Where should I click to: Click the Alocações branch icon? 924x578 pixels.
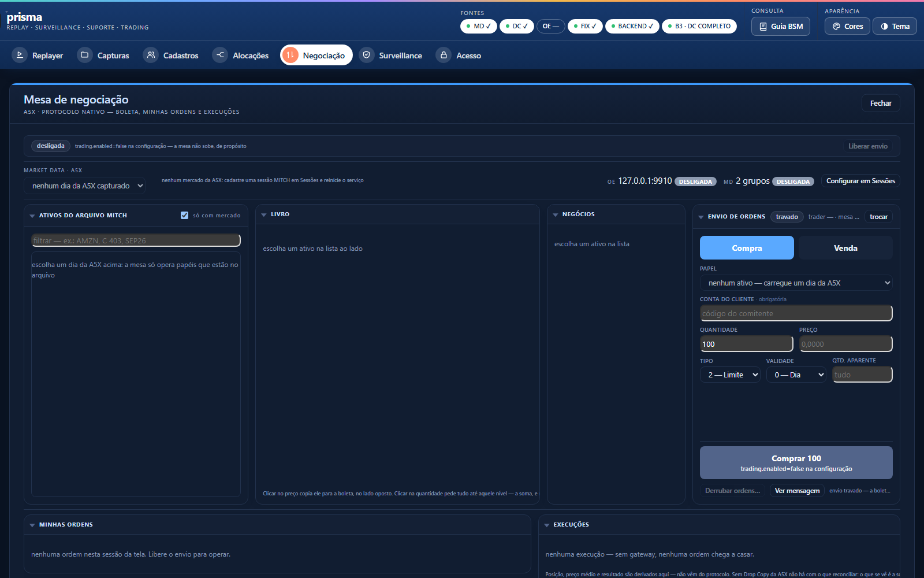click(220, 55)
